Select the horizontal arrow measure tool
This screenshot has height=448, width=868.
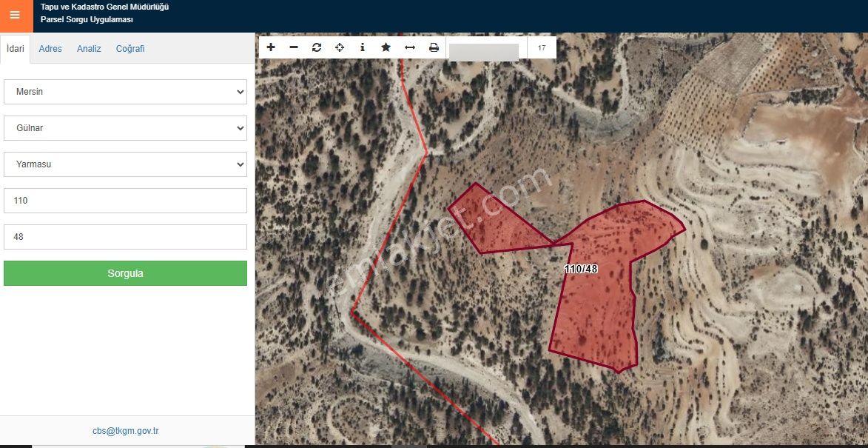409,47
